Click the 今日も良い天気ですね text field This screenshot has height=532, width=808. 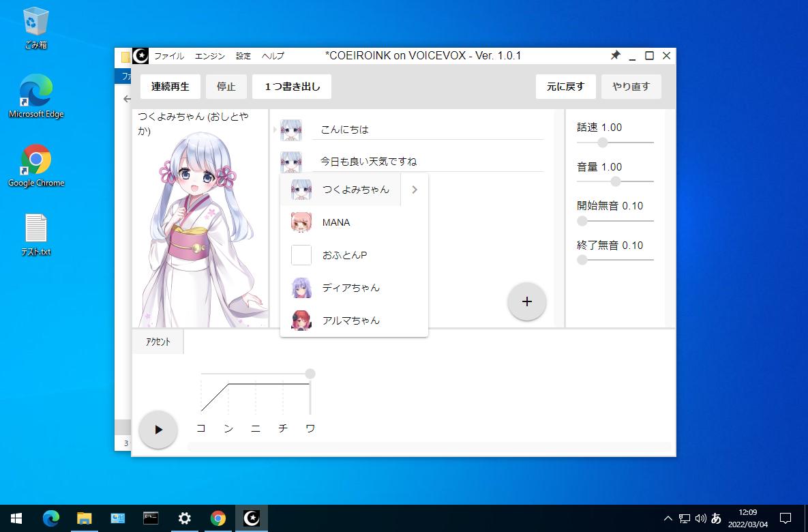(428, 162)
